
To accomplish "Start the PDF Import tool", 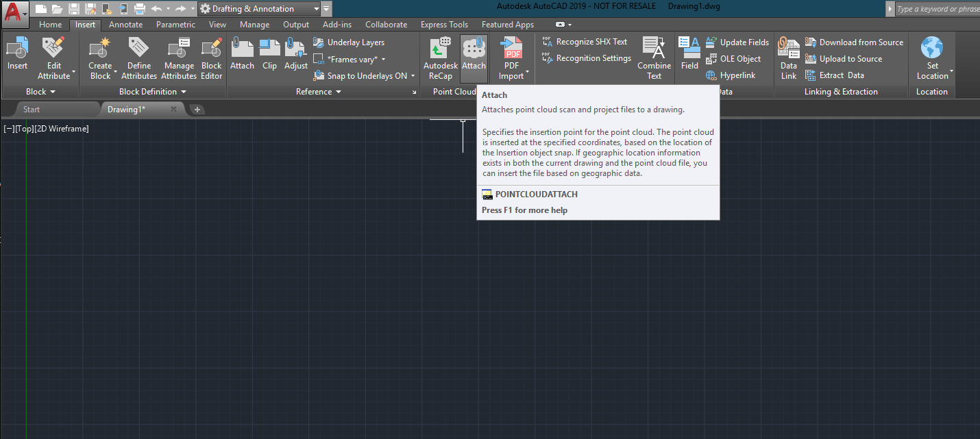I will point(512,58).
